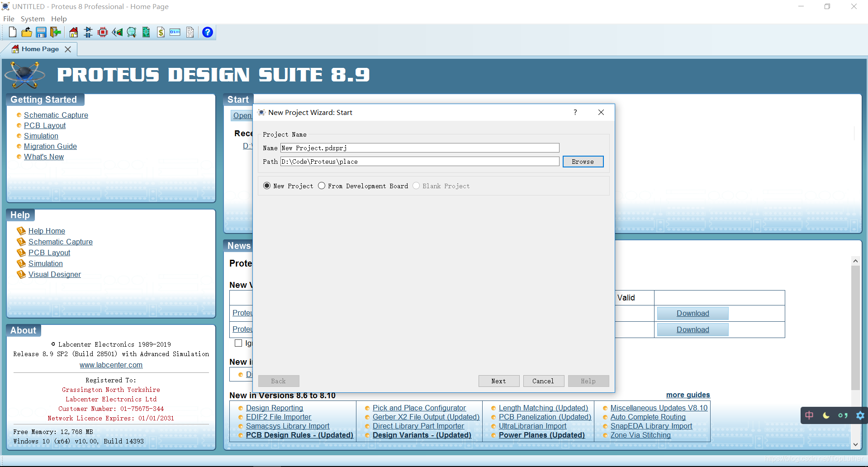Open Schematic Capture in Getting Started

coord(56,115)
